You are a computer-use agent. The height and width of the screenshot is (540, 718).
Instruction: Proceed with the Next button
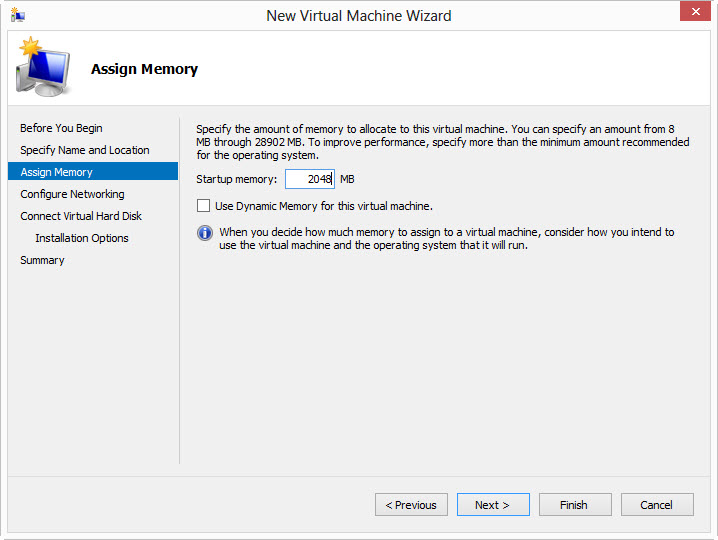click(493, 505)
